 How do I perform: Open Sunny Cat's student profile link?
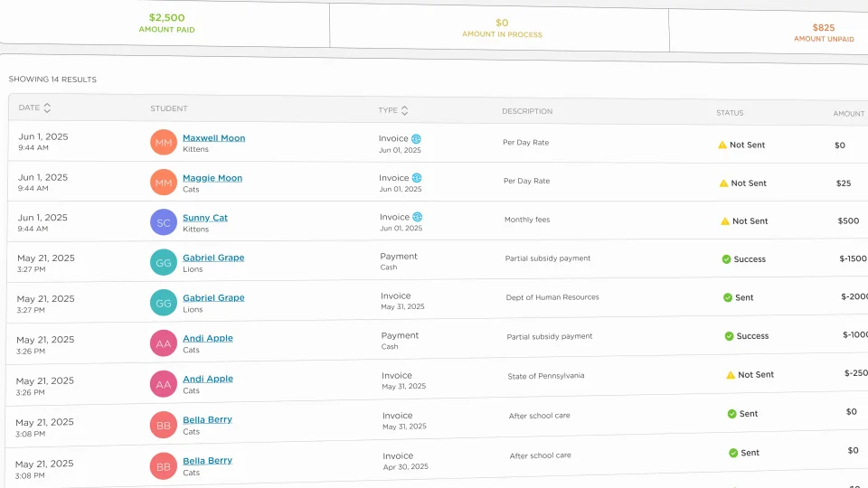205,218
